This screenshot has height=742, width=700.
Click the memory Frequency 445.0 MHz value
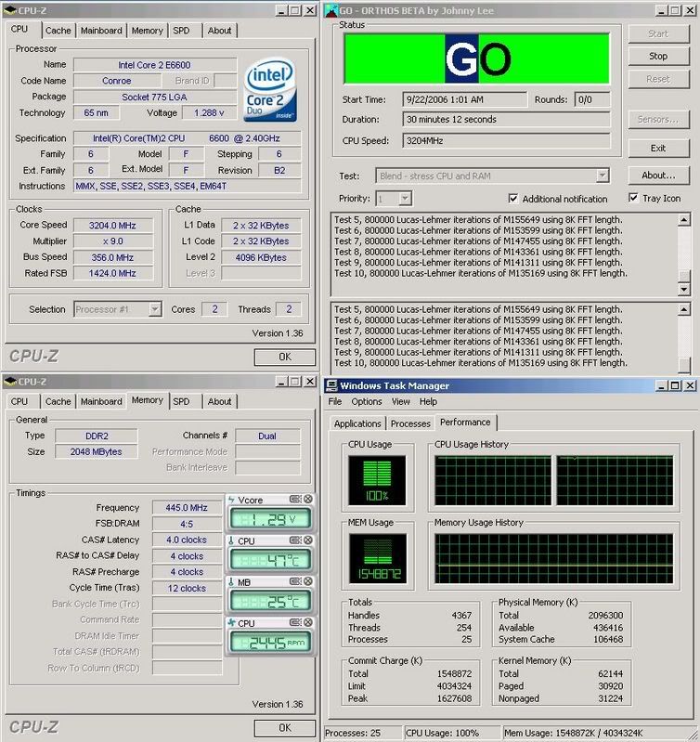187,508
